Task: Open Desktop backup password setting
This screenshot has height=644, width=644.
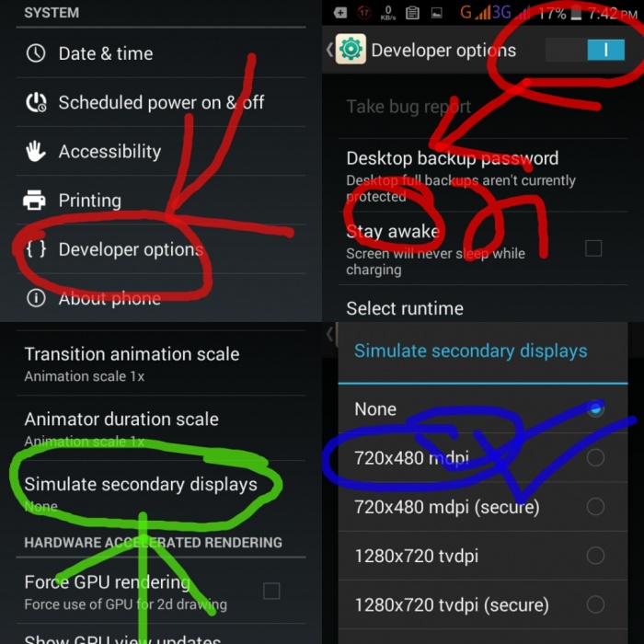Action: coord(483,176)
